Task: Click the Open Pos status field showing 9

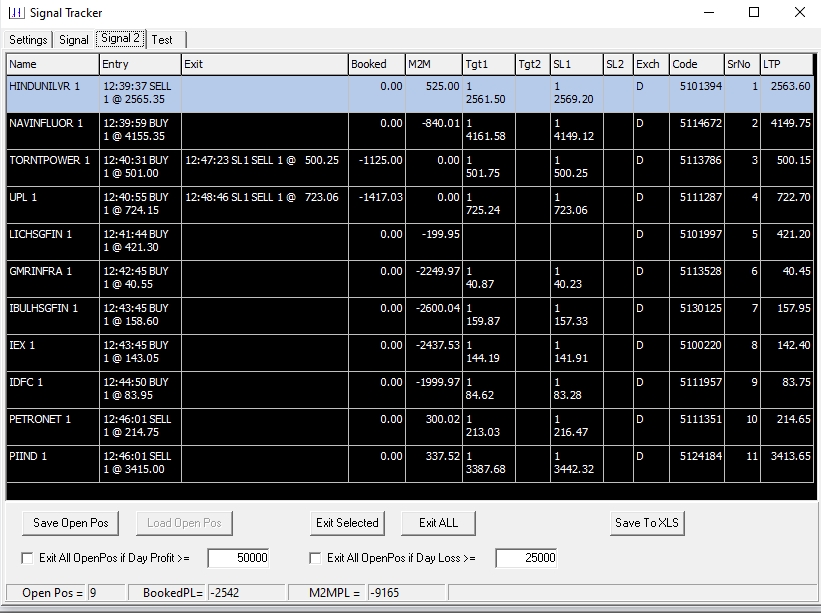Action: pyautogui.click(x=106, y=593)
